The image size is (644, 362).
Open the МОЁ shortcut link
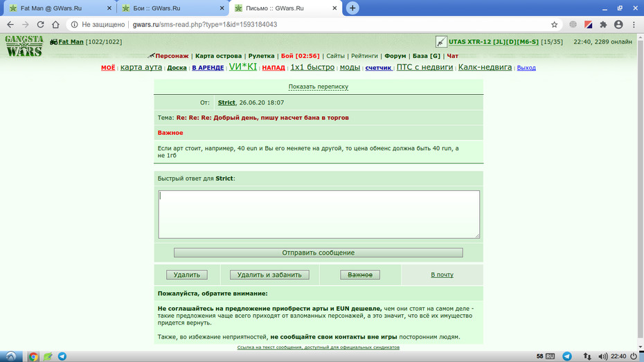108,68
